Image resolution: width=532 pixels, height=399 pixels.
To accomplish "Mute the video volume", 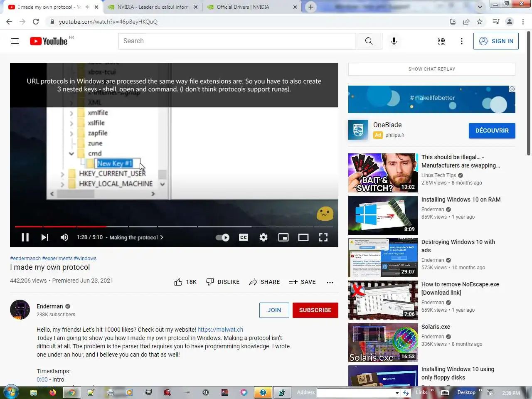I will [x=64, y=237].
